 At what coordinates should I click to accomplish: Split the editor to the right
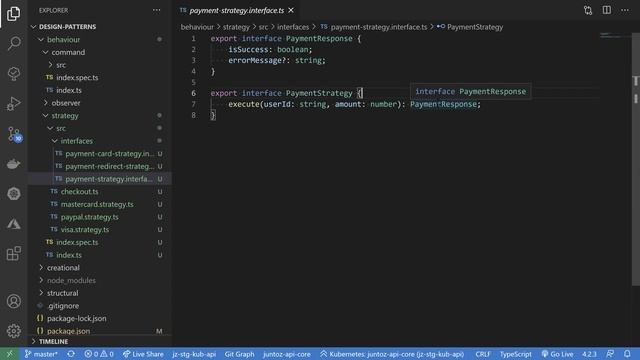[x=607, y=10]
